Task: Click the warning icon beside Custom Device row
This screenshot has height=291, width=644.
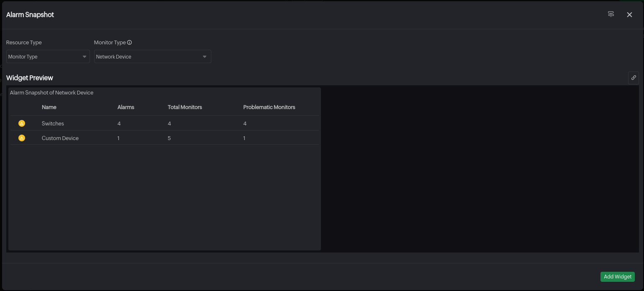Action: click(x=22, y=138)
